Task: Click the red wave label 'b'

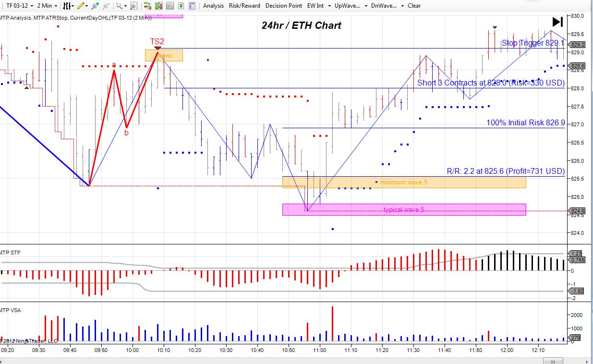Action: click(126, 133)
